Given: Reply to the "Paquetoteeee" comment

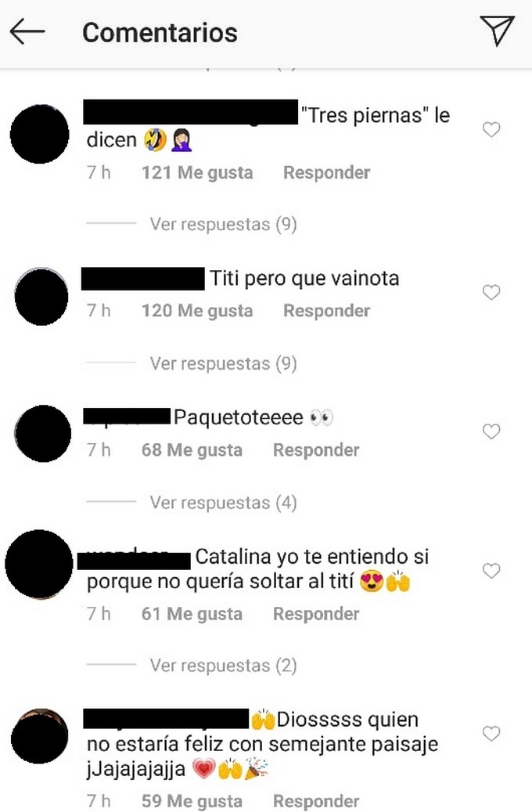Looking at the screenshot, I should [316, 450].
